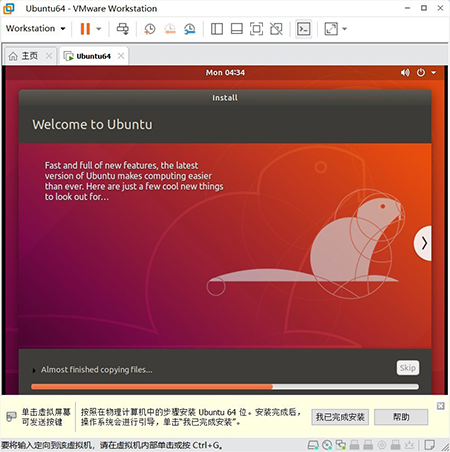Image resolution: width=450 pixels, height=452 pixels.
Task: Advance to the next installer slide
Action: [423, 243]
